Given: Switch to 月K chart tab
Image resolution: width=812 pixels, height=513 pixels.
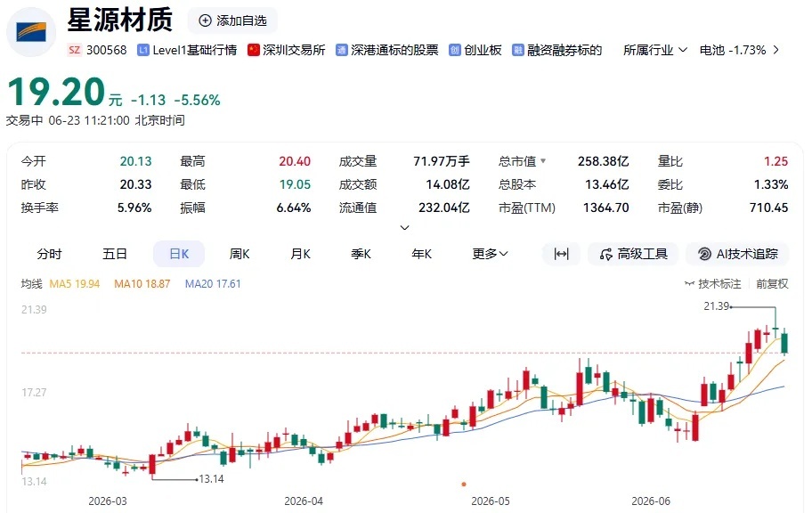Looking at the screenshot, I should click(x=300, y=254).
